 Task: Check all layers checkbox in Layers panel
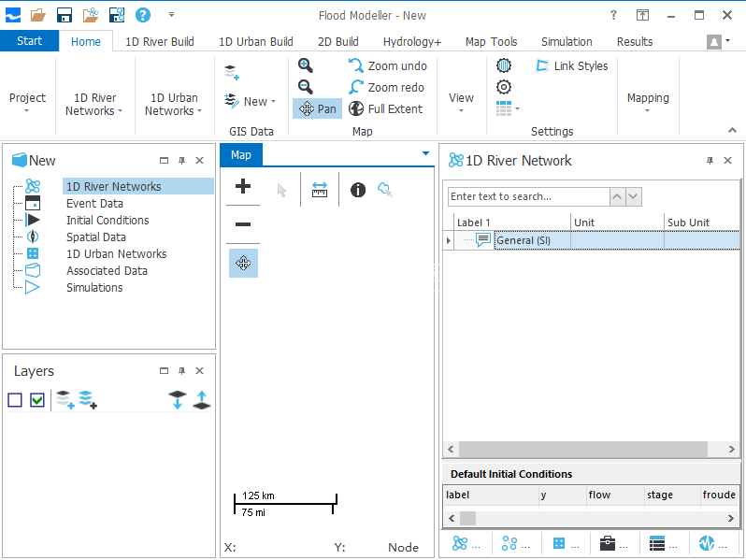[37, 400]
